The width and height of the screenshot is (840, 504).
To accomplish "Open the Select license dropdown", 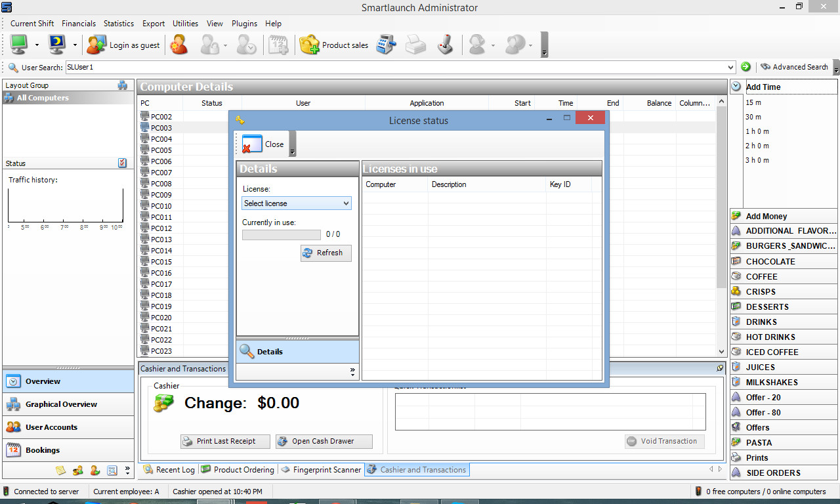I will pos(297,203).
